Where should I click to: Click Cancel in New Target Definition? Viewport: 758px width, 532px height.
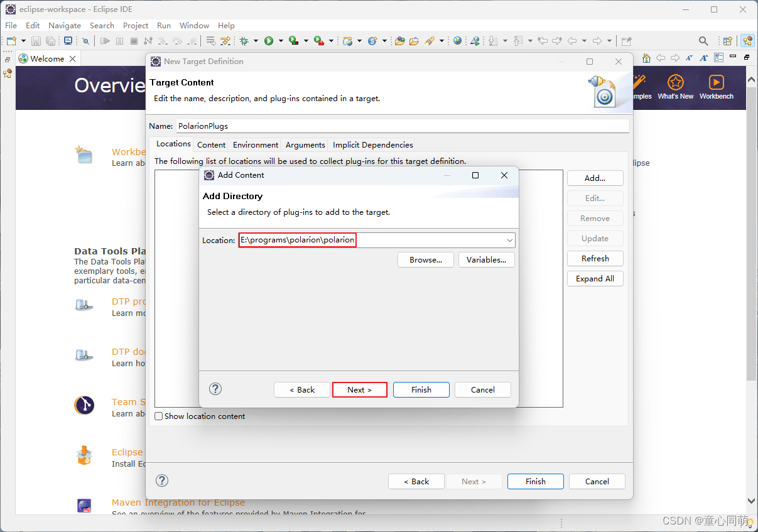coord(597,481)
